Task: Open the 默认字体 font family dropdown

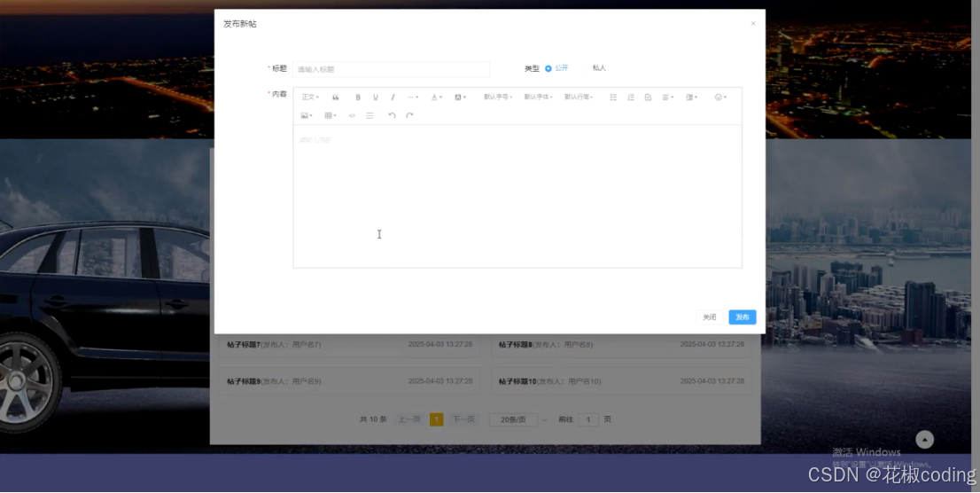Action: pos(538,97)
